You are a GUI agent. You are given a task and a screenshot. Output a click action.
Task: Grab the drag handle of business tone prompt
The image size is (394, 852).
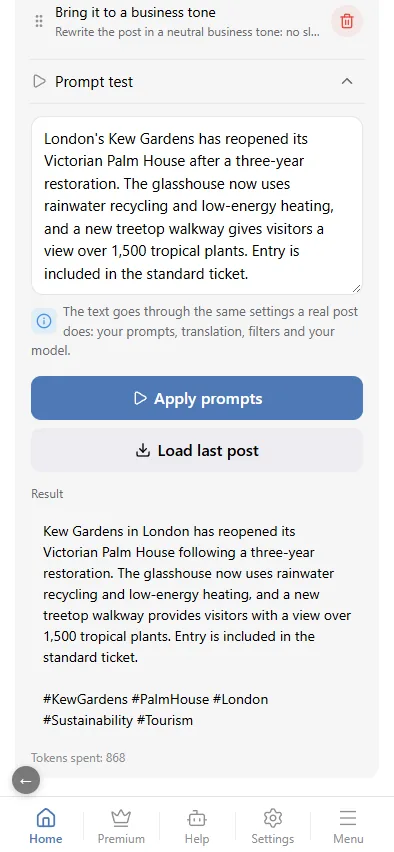39,21
